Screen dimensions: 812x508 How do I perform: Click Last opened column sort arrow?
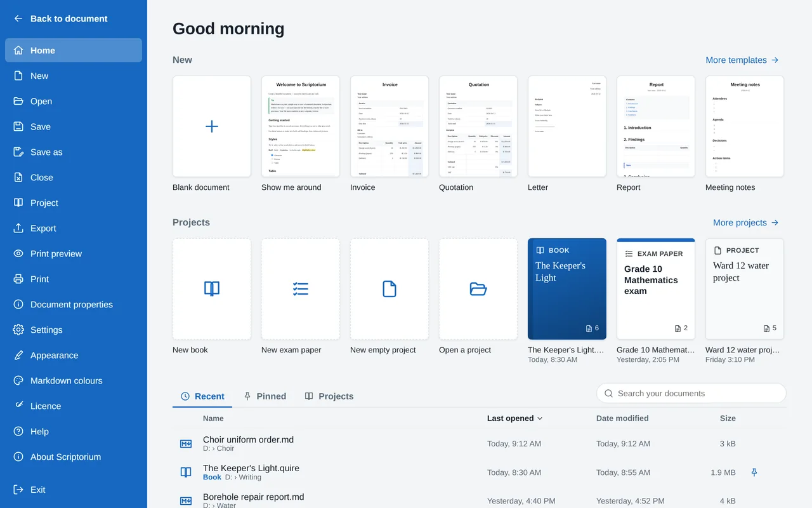coord(540,418)
